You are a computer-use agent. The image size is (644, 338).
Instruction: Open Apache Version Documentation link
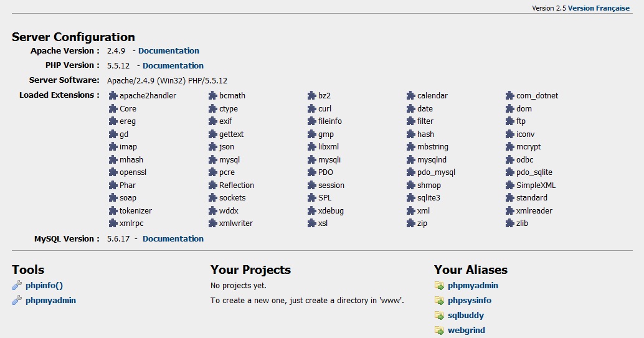169,51
